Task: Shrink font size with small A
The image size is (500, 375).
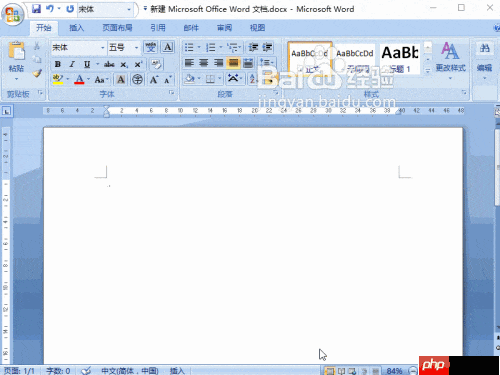Action: [168, 80]
